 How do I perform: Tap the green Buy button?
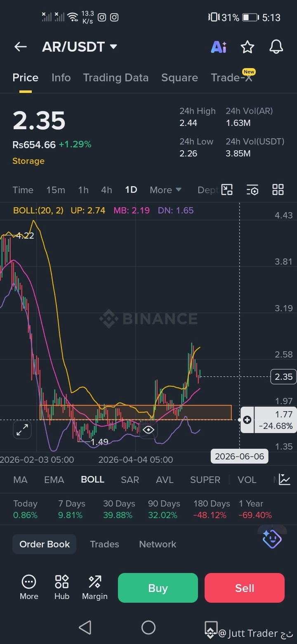click(x=158, y=588)
